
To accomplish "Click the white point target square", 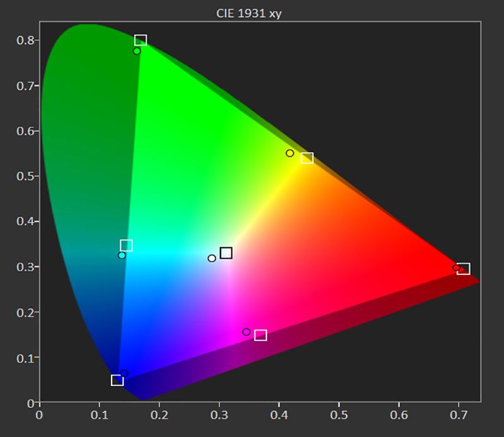I will click(x=226, y=253).
